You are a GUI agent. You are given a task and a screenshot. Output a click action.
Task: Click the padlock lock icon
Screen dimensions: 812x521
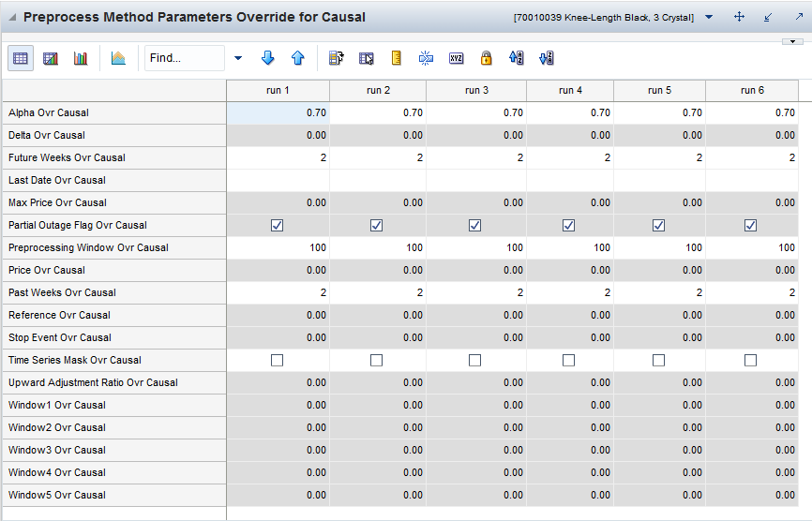(x=486, y=58)
